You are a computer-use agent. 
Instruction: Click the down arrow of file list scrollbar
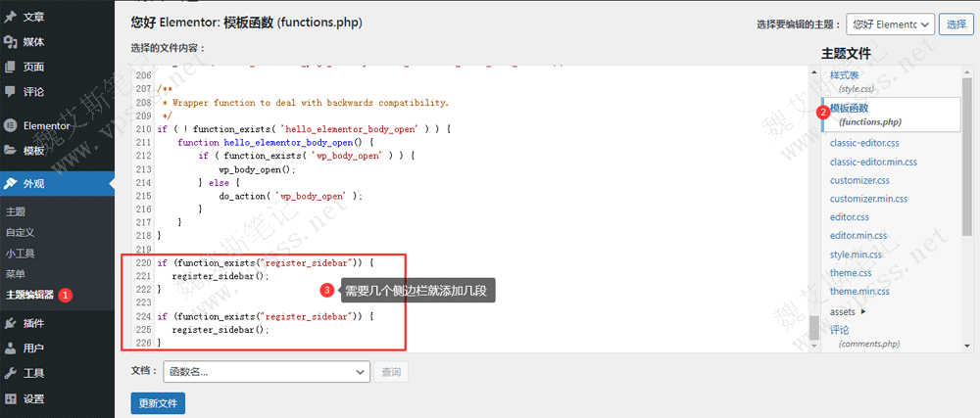point(967,346)
